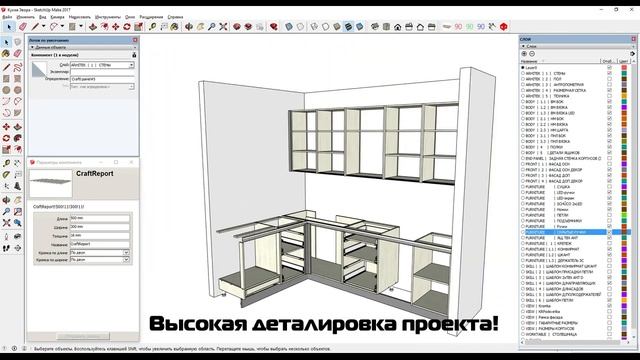Open the Камера menu
Viewport: 640px width, 360px height.
58,17
